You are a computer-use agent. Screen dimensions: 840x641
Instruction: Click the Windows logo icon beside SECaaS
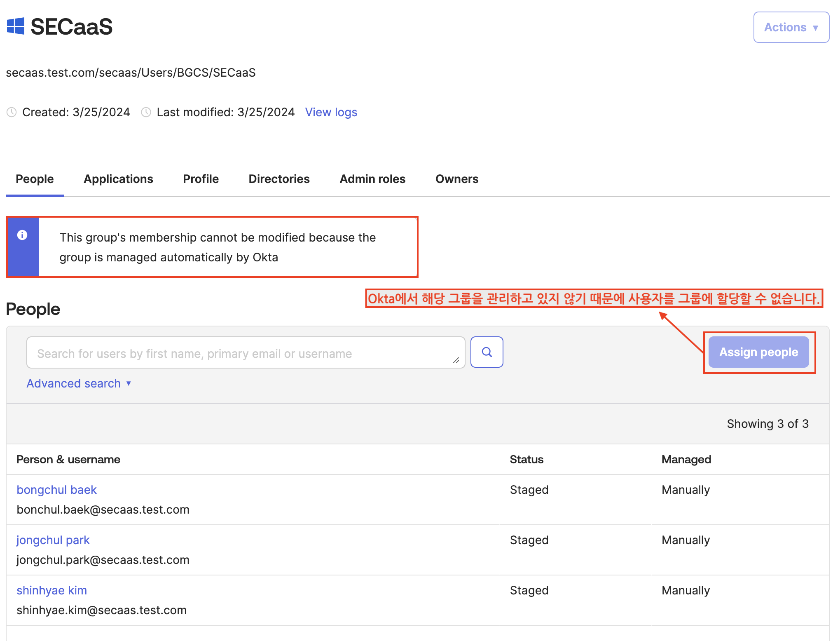click(16, 26)
